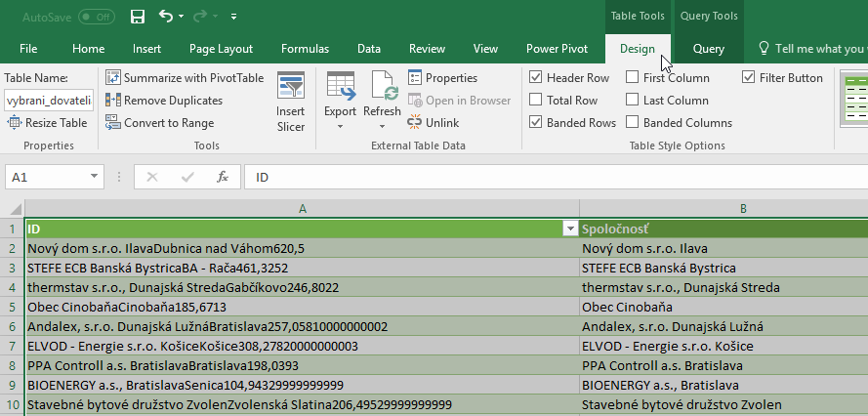Click the Enter checkmark in formula bar
868x416 pixels.
coord(187,177)
